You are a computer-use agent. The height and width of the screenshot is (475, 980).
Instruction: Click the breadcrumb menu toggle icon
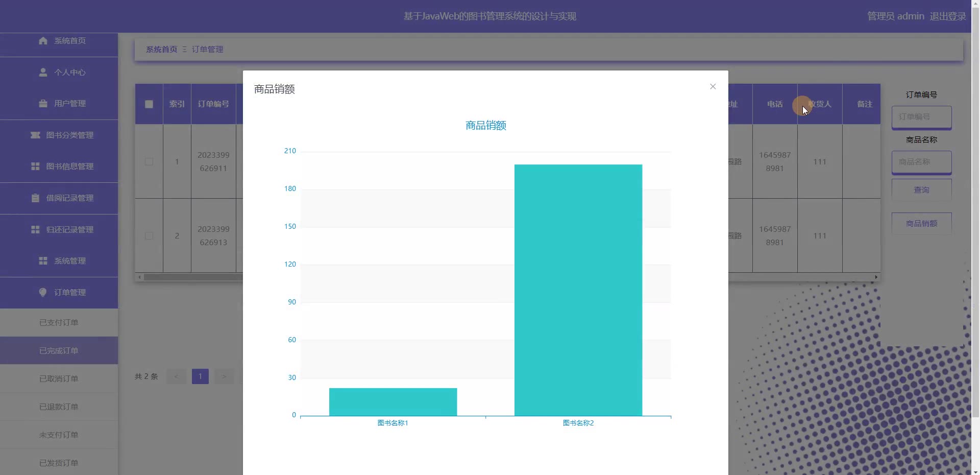coord(185,49)
